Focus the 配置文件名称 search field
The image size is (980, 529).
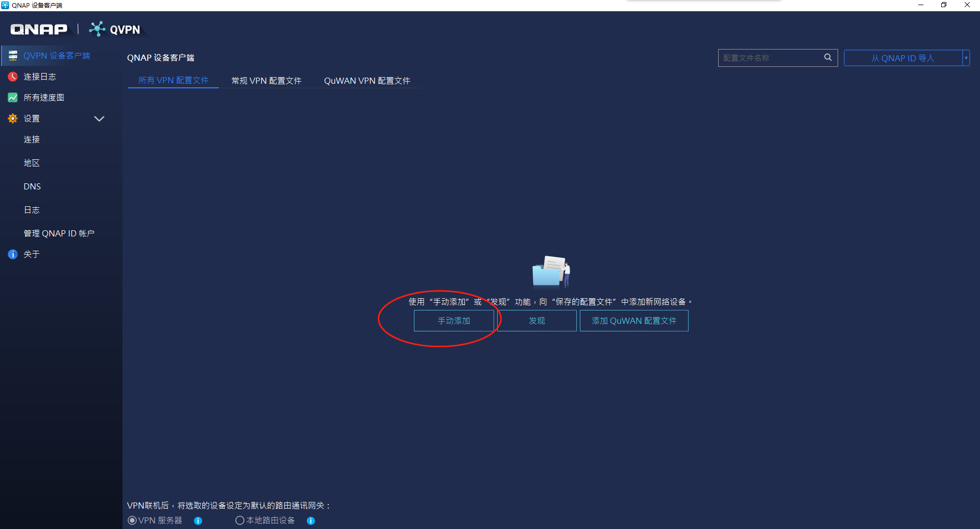click(771, 58)
